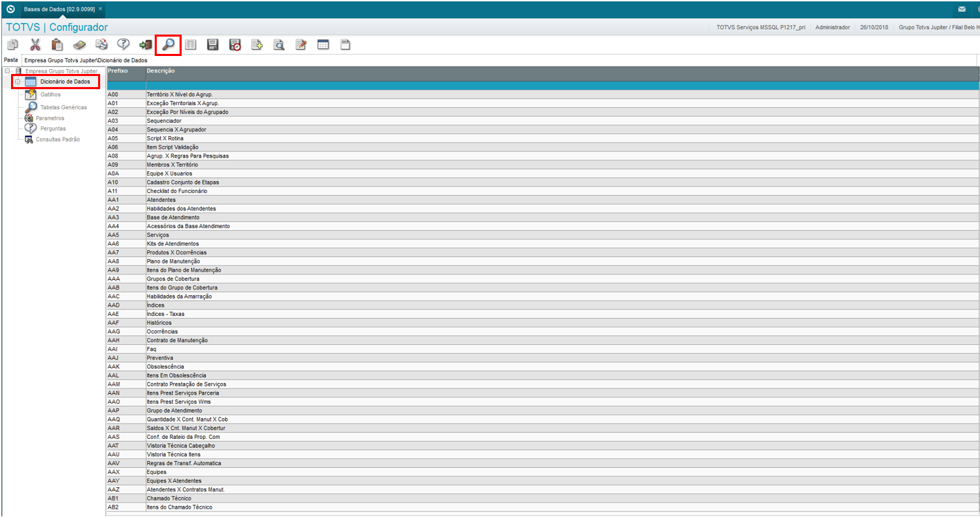This screenshot has width=980, height=517.
Task: Select the Faq row AAI
Action: tap(543, 349)
